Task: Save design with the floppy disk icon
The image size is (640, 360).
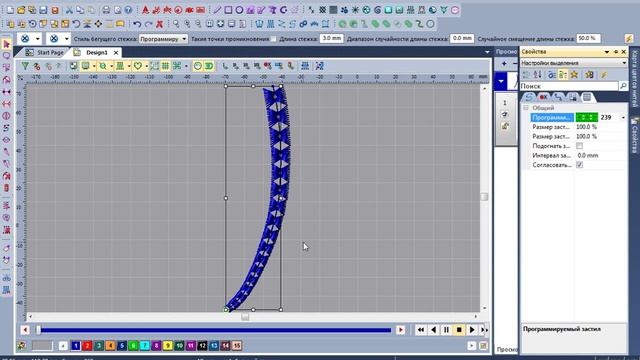Action: pos(43,9)
